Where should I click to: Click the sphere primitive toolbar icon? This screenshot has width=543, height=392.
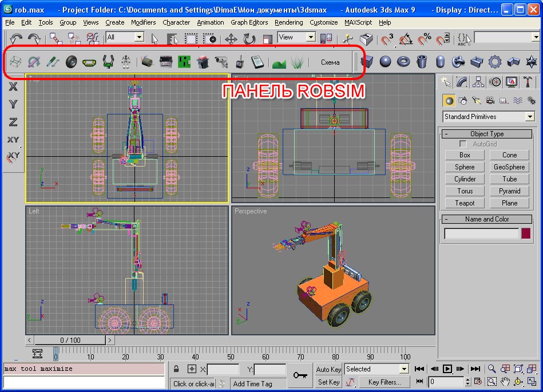[x=385, y=62]
